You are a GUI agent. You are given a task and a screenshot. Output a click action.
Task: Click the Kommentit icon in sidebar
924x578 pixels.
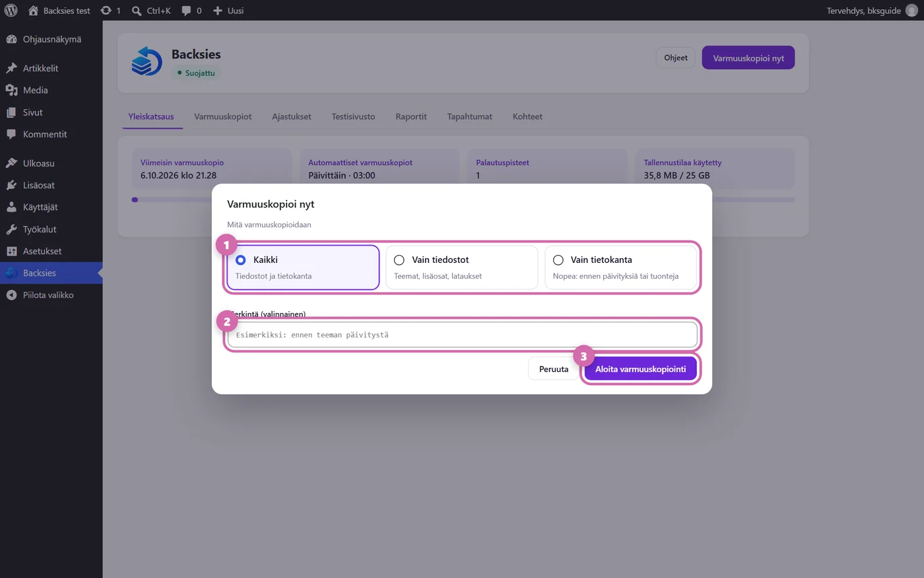click(11, 134)
